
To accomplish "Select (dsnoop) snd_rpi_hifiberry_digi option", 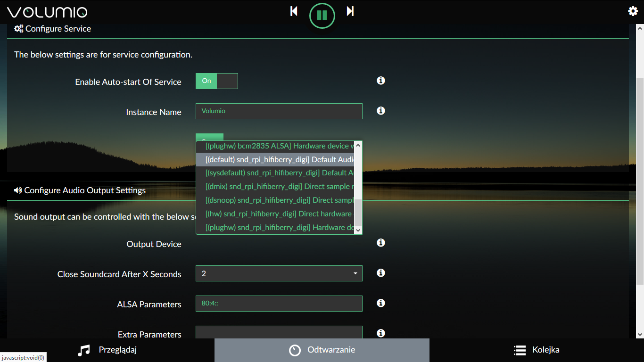I will [x=275, y=200].
